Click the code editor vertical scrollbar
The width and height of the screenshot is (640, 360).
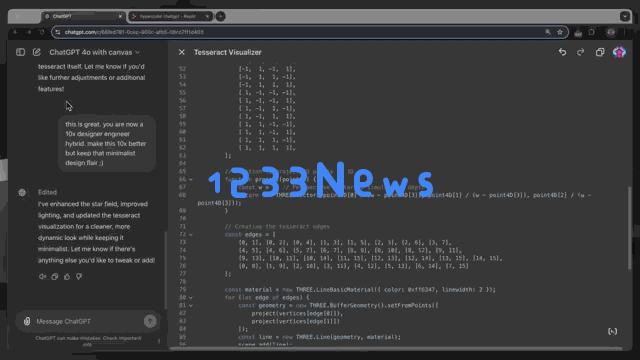point(630,228)
